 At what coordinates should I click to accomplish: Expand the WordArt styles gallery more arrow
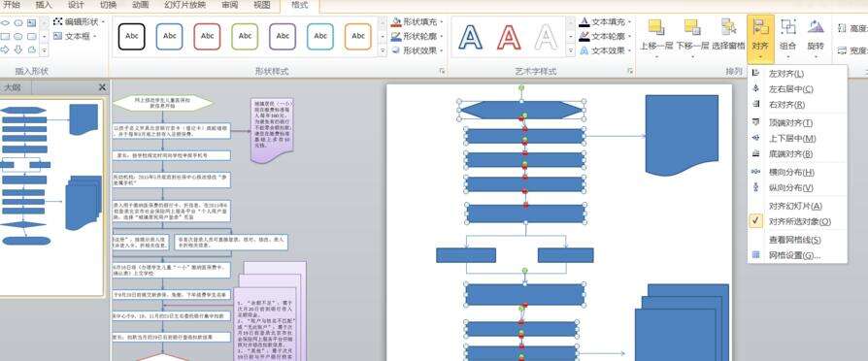(571, 50)
